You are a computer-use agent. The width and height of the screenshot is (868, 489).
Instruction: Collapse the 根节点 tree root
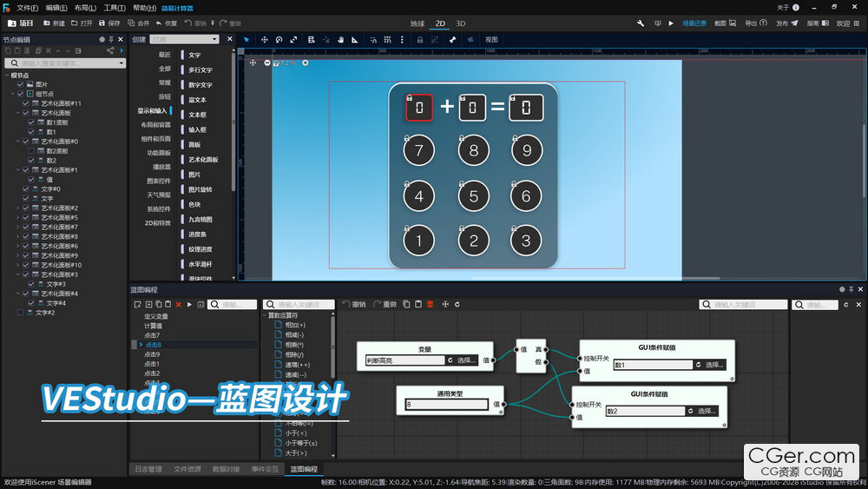pyautogui.click(x=7, y=76)
